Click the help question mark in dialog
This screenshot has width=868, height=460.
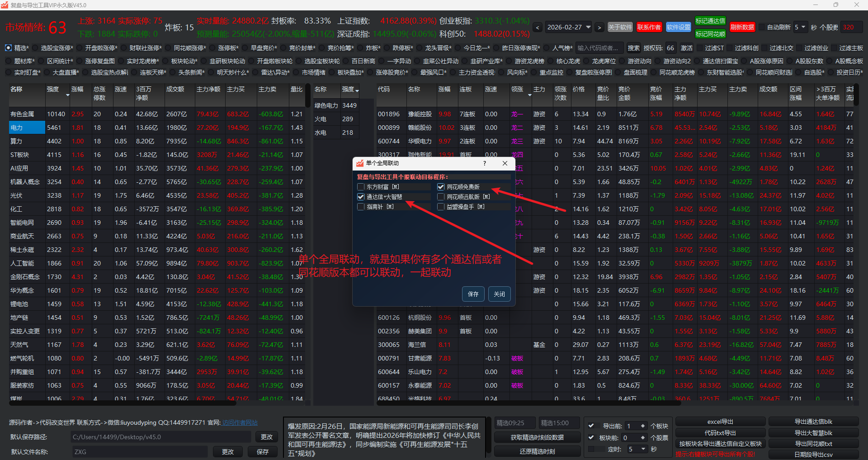(485, 163)
